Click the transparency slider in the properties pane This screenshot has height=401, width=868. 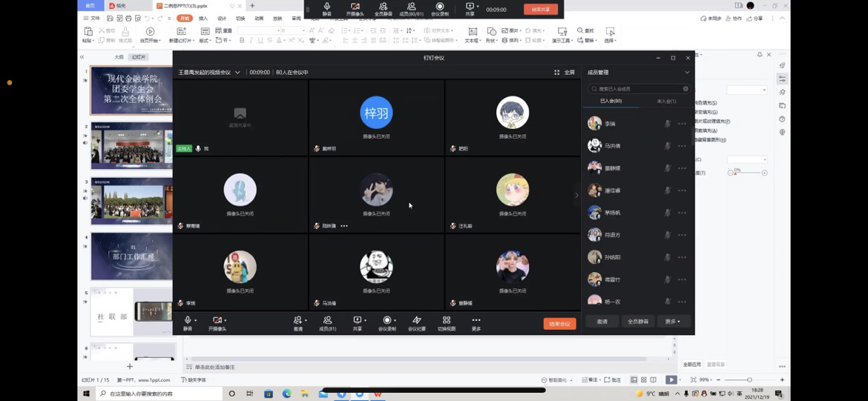pyautogui.click(x=748, y=173)
